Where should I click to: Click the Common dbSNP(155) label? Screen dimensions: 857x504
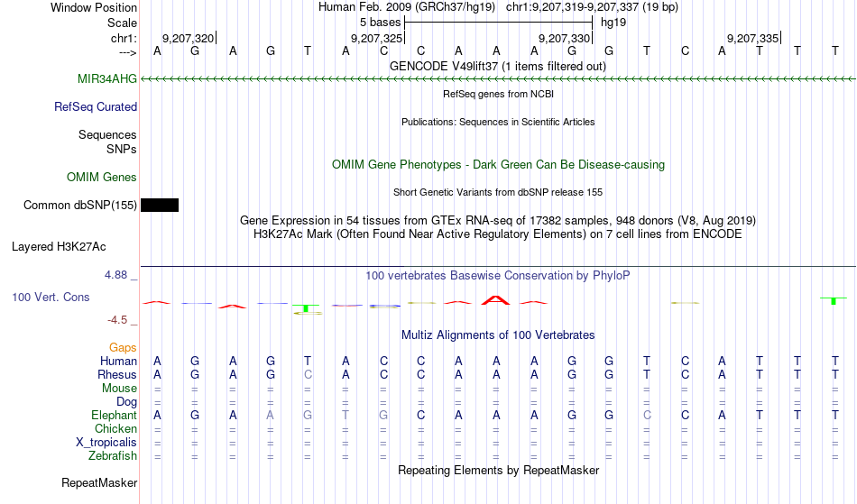pyautogui.click(x=80, y=205)
